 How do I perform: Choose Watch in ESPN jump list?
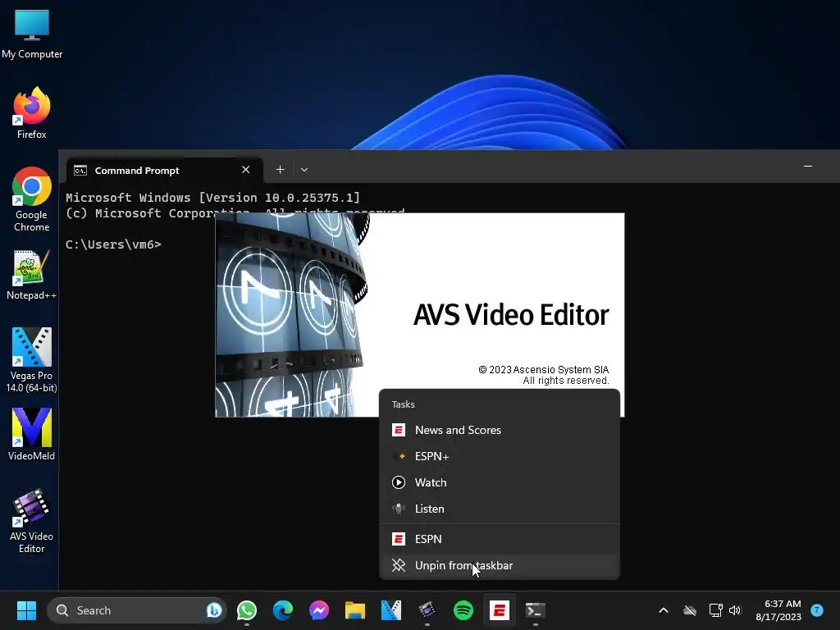(x=500, y=482)
